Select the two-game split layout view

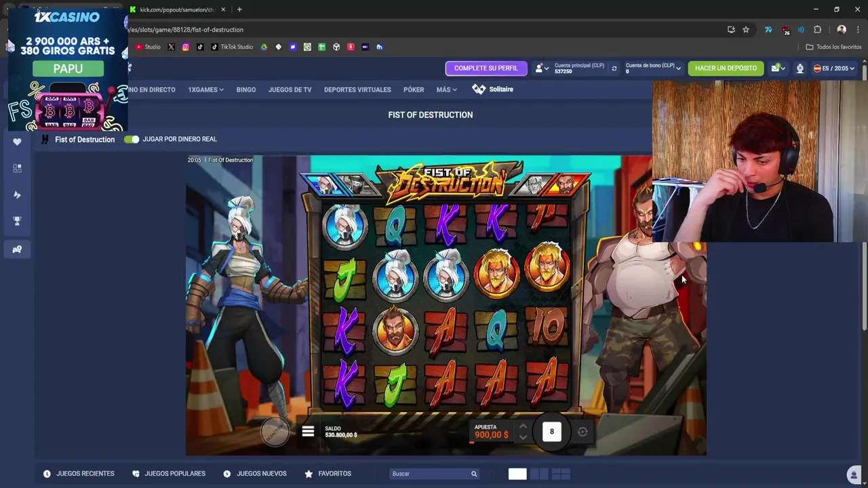[539, 474]
